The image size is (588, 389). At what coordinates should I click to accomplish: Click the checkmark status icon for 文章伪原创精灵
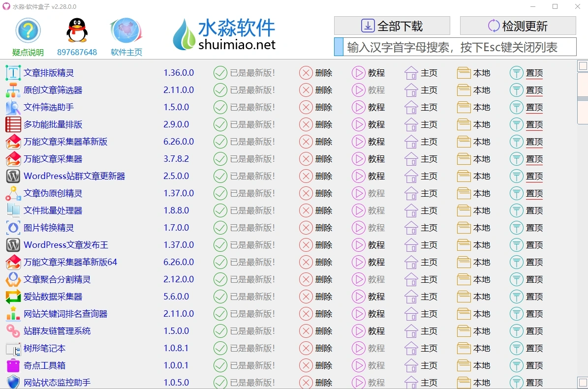click(220, 193)
